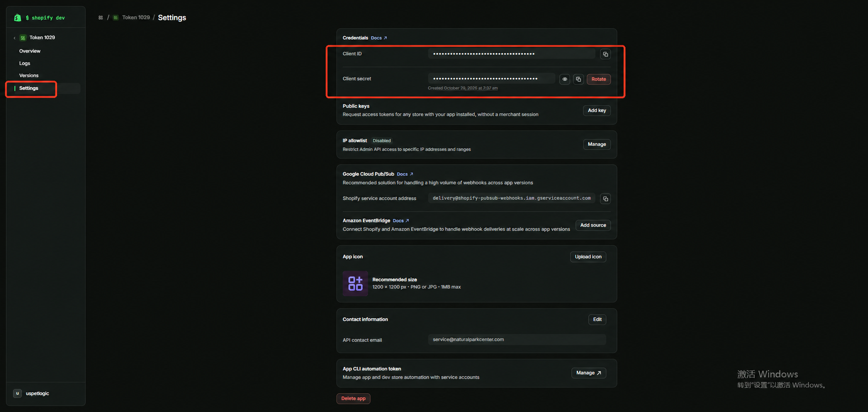Reveal the client secret with eye icon
Viewport: 868px width, 412px height.
point(565,79)
